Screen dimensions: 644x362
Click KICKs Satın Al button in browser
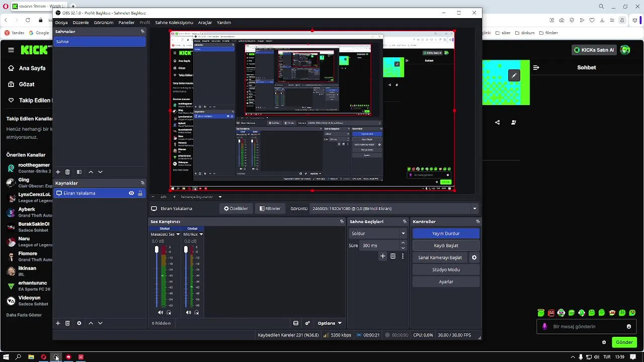594,50
